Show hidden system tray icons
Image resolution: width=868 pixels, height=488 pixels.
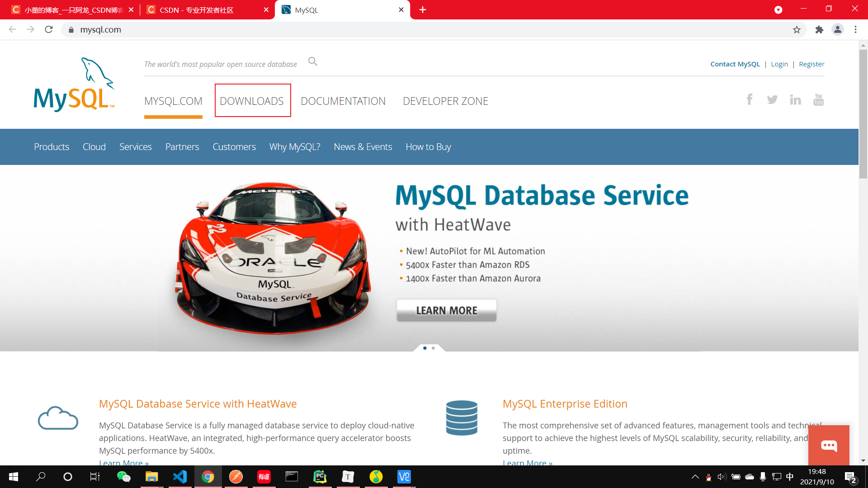pos(695,477)
